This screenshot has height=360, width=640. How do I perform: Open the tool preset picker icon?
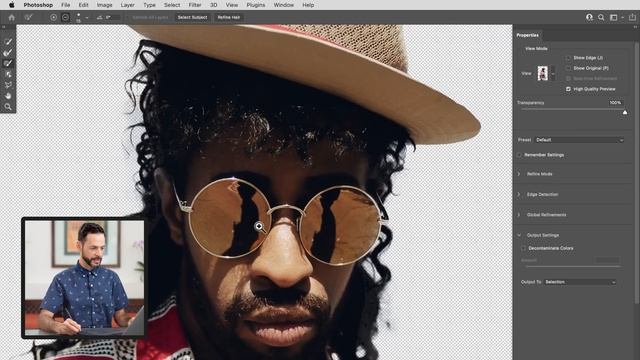tap(28, 17)
